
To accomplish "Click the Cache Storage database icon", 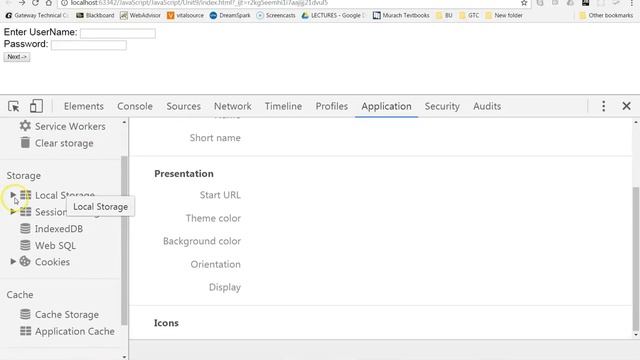I will pos(25,314).
